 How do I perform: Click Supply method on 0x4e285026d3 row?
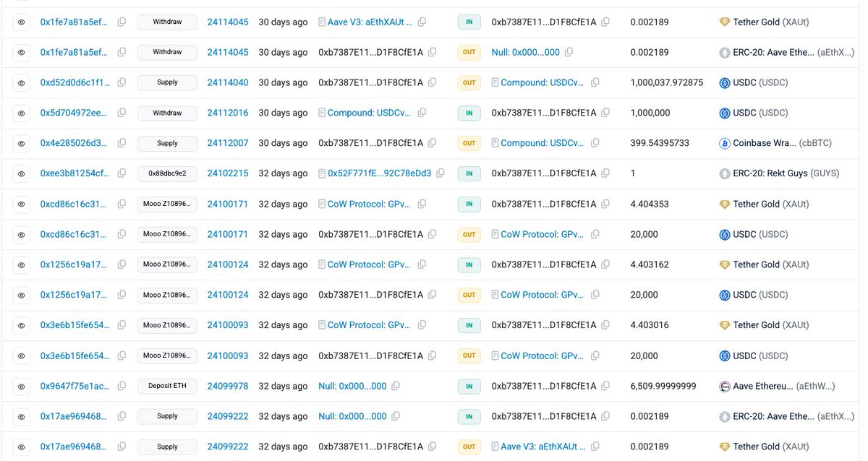(x=167, y=144)
